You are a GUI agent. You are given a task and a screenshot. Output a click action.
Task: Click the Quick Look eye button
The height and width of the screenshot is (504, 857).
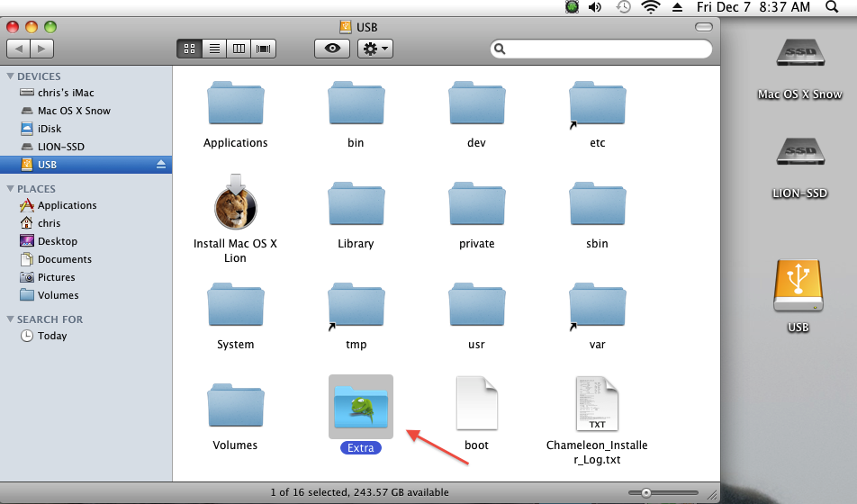point(332,49)
